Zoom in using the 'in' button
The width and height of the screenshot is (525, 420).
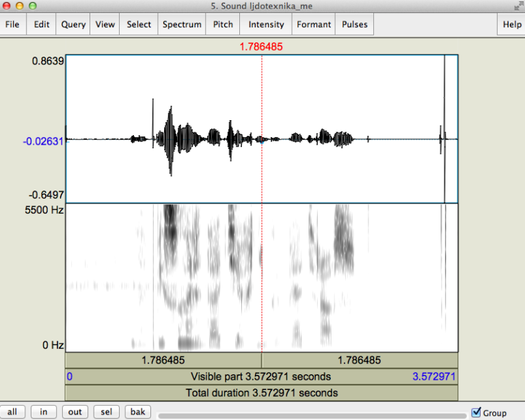tap(44, 412)
